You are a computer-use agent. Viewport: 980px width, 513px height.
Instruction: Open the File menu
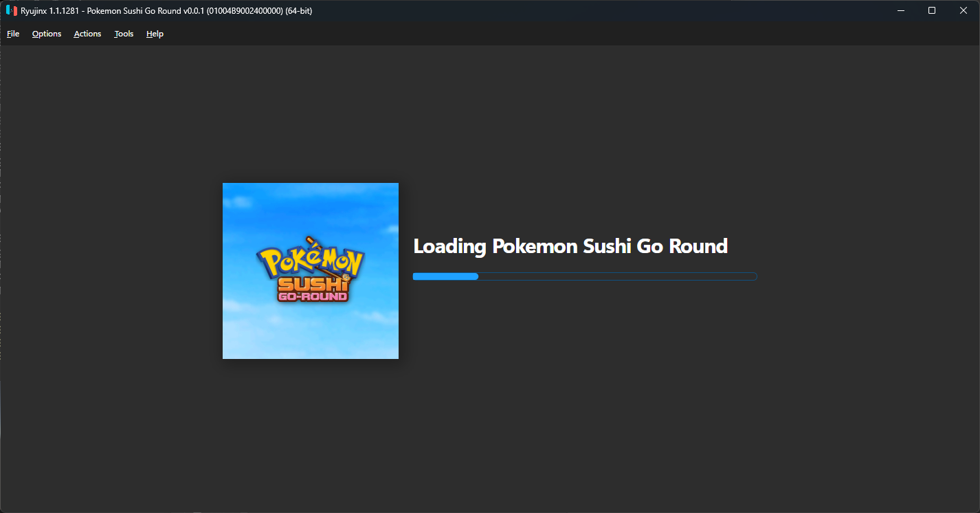click(x=13, y=34)
